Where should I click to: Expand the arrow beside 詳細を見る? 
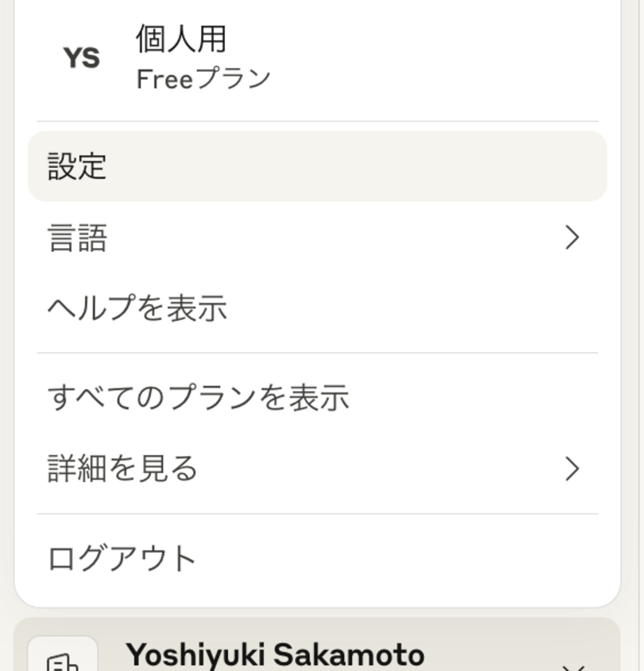(x=572, y=469)
